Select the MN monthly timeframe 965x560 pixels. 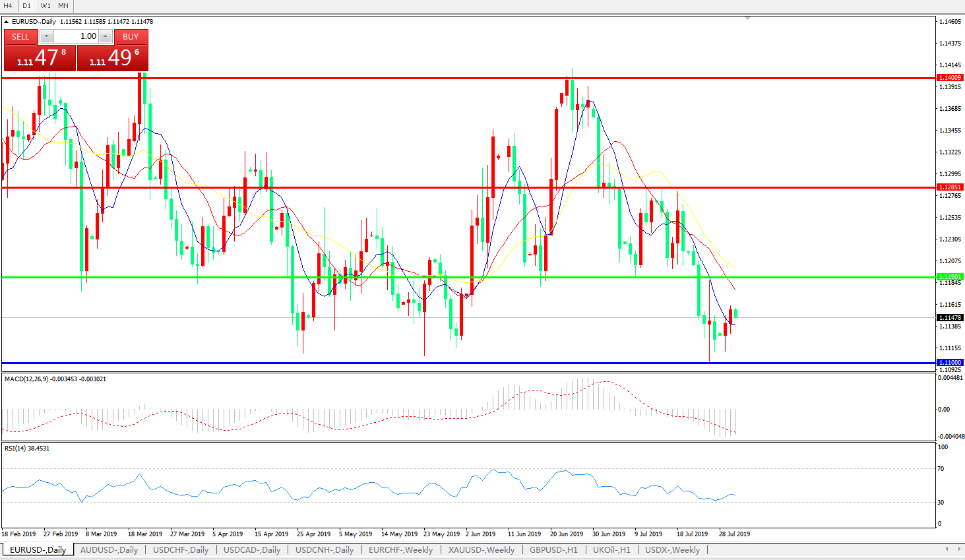(63, 5)
